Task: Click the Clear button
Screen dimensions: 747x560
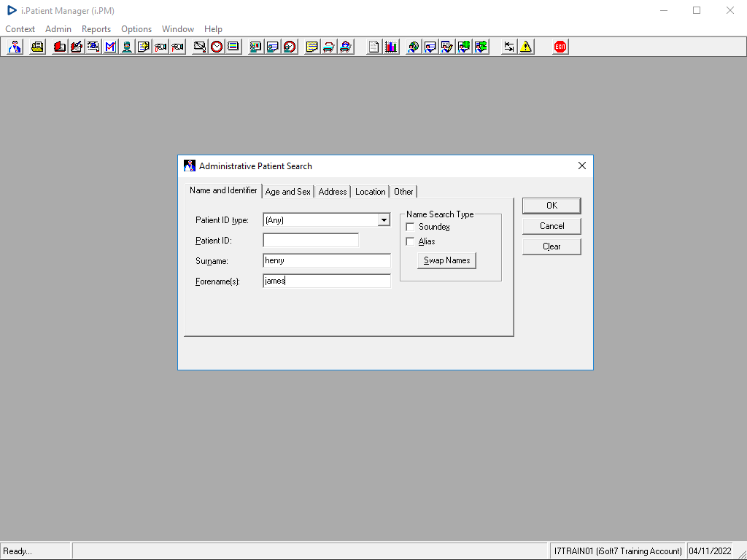Action: tap(551, 246)
